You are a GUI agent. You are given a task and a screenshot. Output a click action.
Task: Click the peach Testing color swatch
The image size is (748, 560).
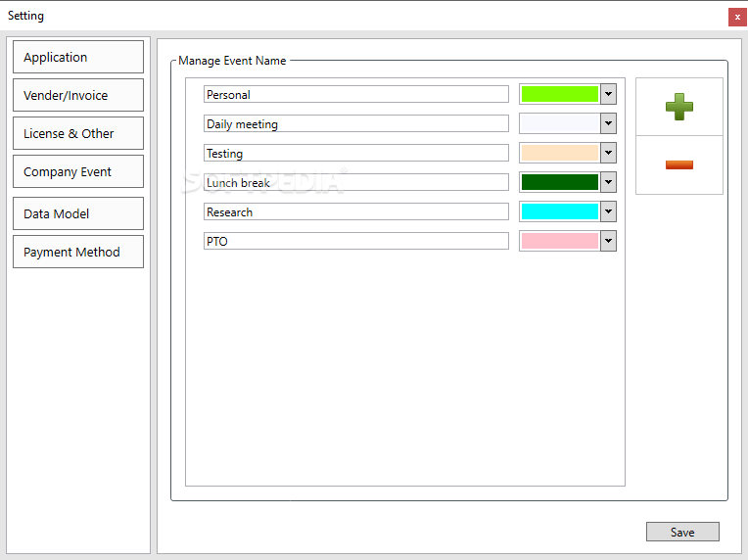(560, 153)
